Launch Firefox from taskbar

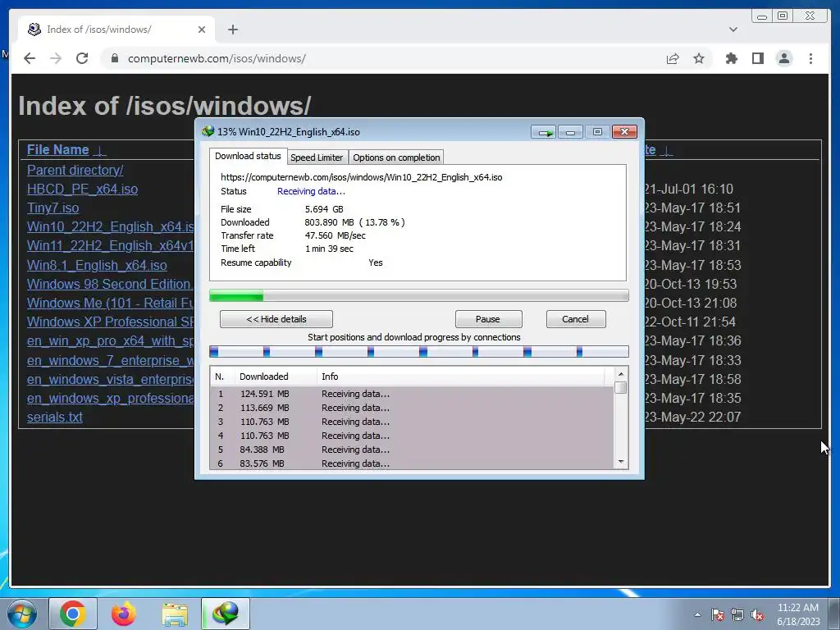coord(124,614)
